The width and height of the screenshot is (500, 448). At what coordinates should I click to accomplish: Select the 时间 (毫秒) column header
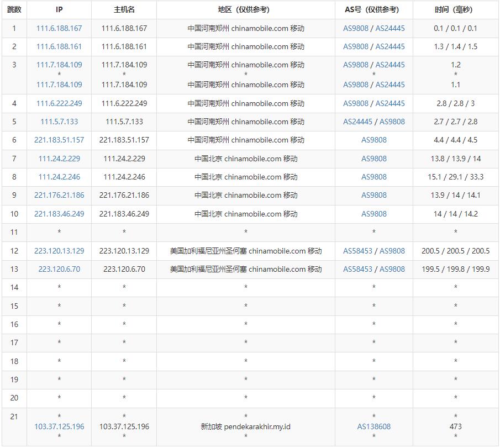pyautogui.click(x=455, y=9)
